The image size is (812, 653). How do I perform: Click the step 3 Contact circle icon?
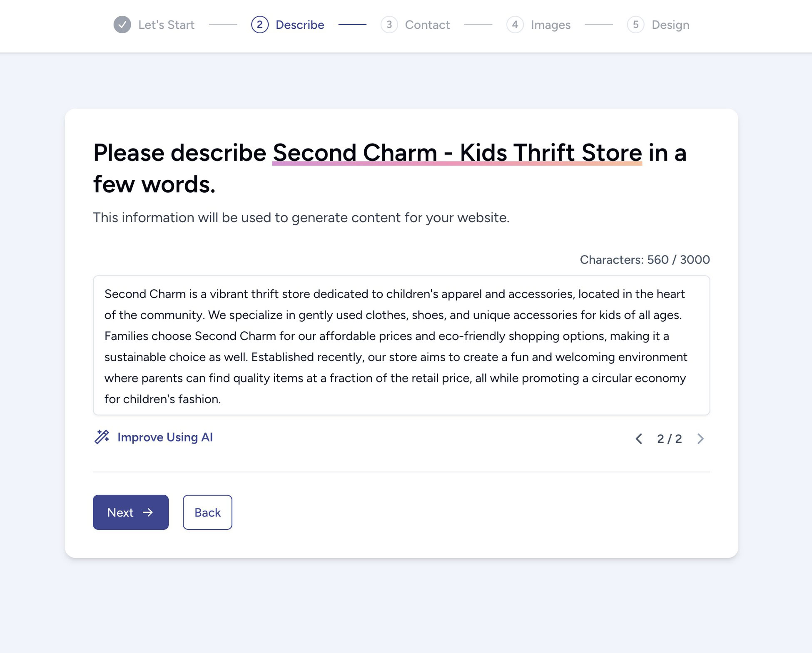[x=389, y=25]
